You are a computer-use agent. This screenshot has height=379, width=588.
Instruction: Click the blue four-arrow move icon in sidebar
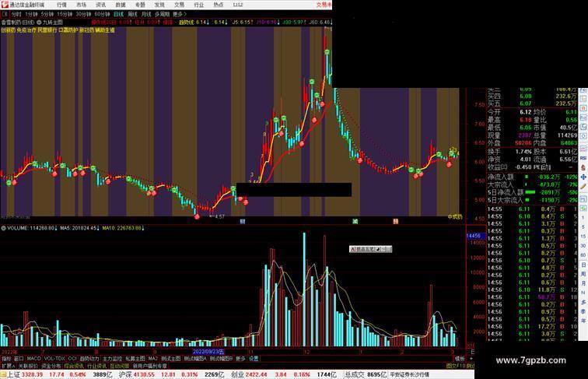pos(583,177)
